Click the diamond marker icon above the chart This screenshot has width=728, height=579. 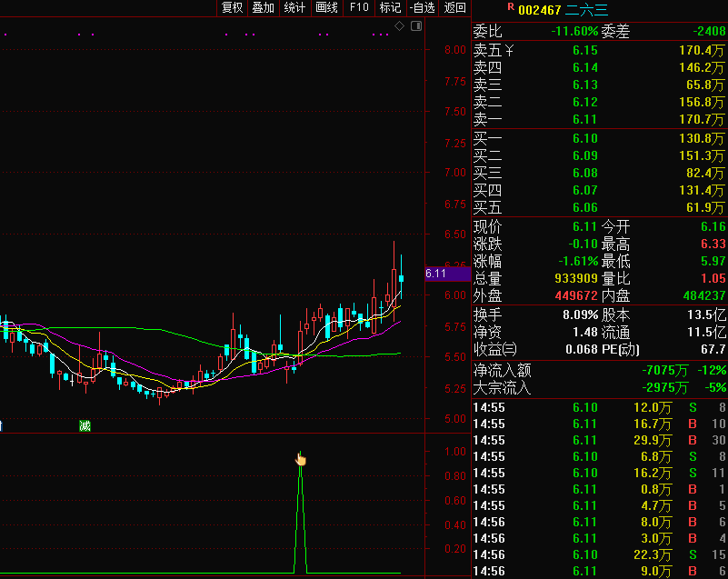[399, 26]
